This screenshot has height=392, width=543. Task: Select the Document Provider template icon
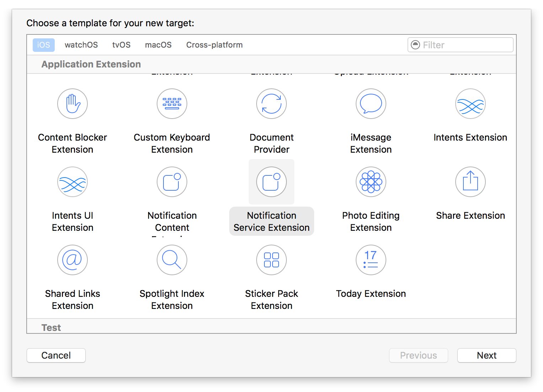(x=271, y=104)
